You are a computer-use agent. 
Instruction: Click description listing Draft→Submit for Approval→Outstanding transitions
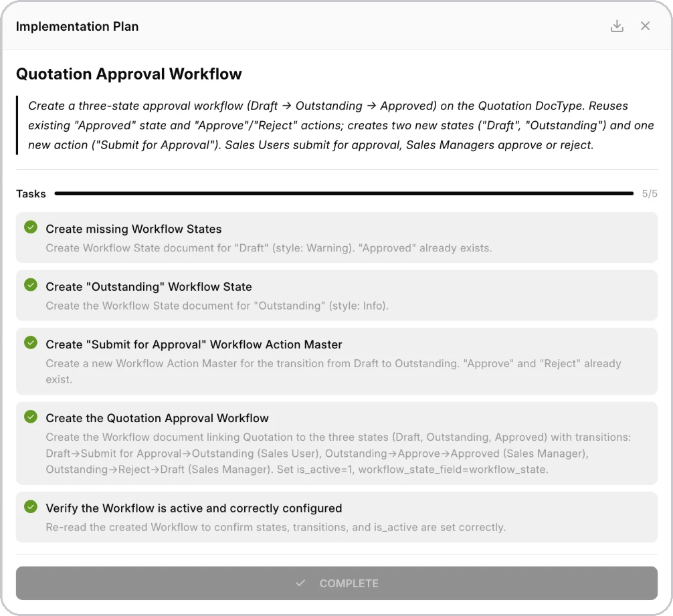point(339,453)
